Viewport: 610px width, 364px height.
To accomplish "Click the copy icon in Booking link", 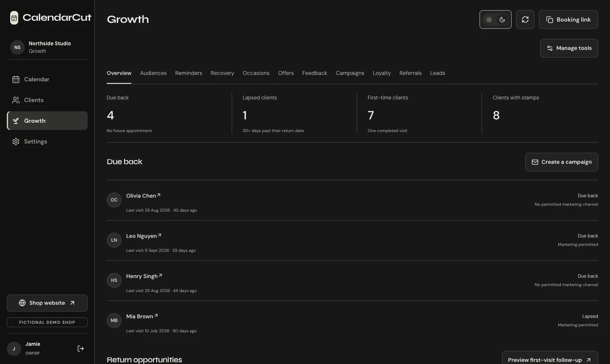I will [x=549, y=19].
